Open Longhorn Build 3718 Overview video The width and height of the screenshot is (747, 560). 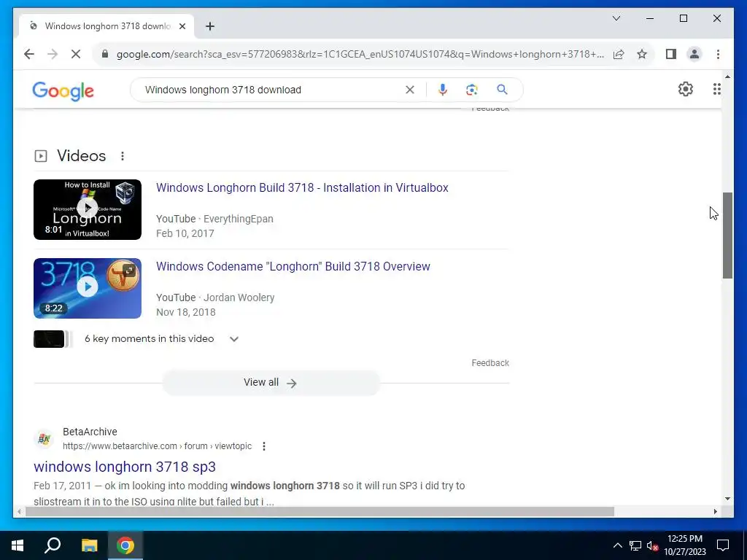point(293,266)
